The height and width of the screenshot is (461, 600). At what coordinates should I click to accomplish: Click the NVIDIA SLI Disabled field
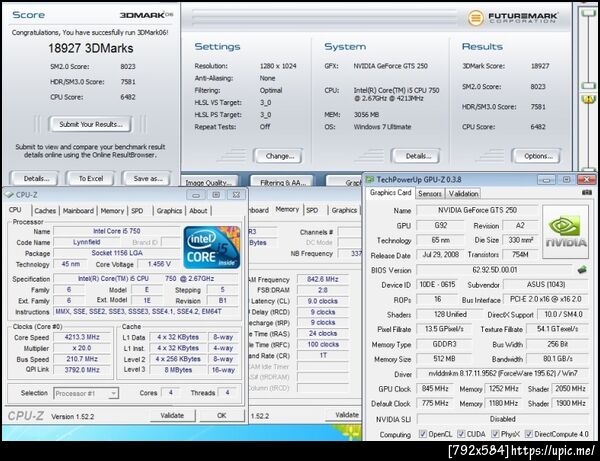click(x=503, y=419)
